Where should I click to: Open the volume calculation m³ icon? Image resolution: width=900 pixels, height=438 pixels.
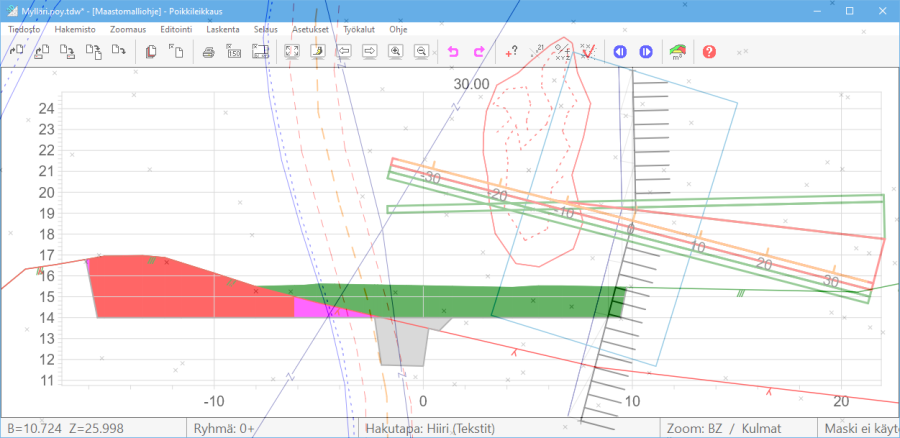pyautogui.click(x=677, y=51)
